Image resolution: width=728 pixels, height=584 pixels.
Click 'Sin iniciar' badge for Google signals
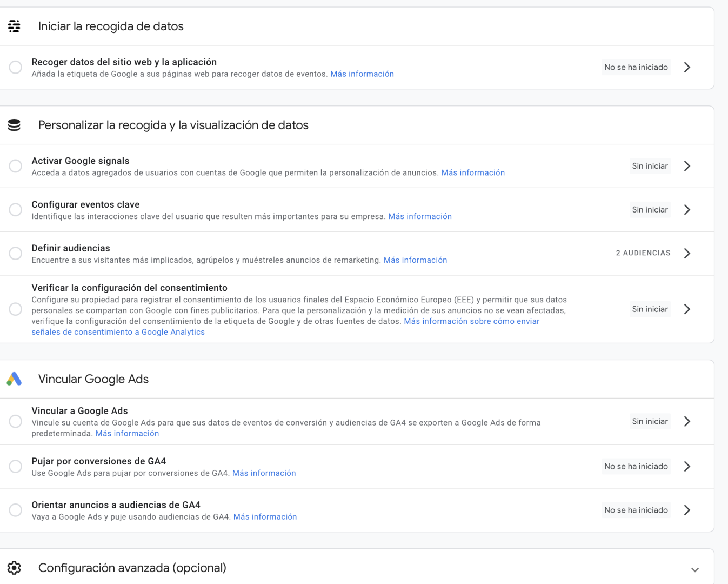click(x=650, y=166)
